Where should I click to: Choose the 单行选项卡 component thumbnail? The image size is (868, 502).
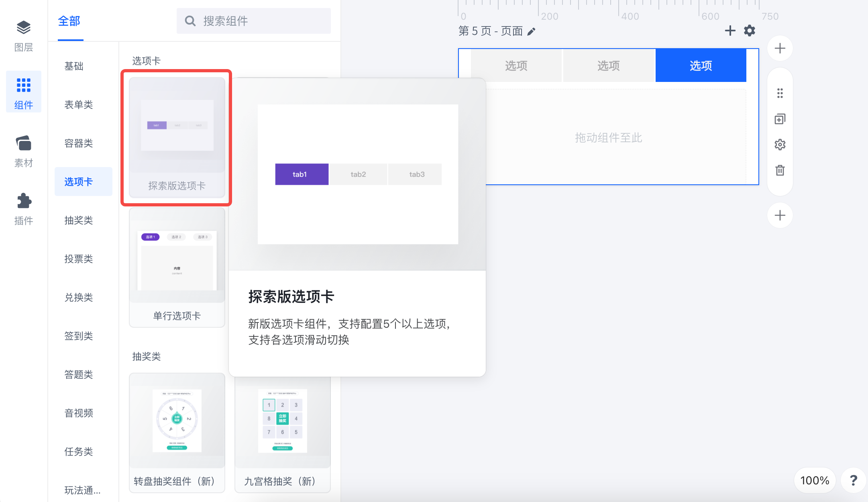coord(177,267)
